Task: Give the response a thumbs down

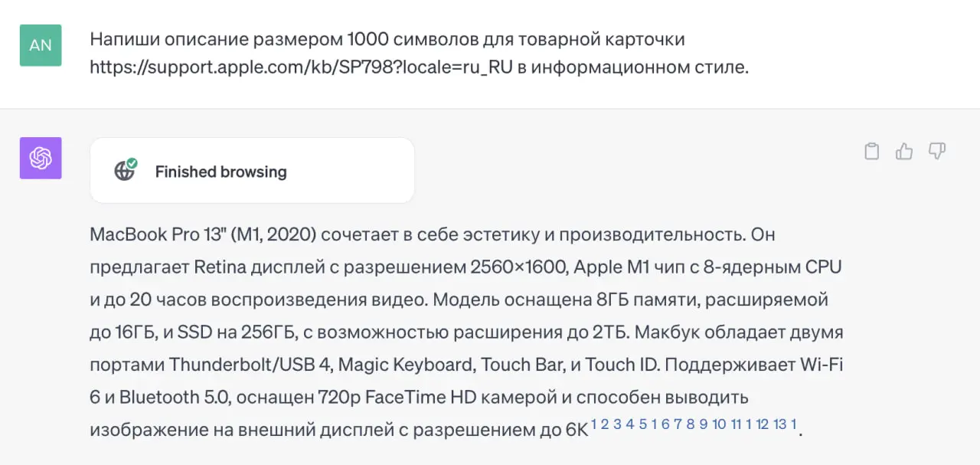Action: click(937, 151)
